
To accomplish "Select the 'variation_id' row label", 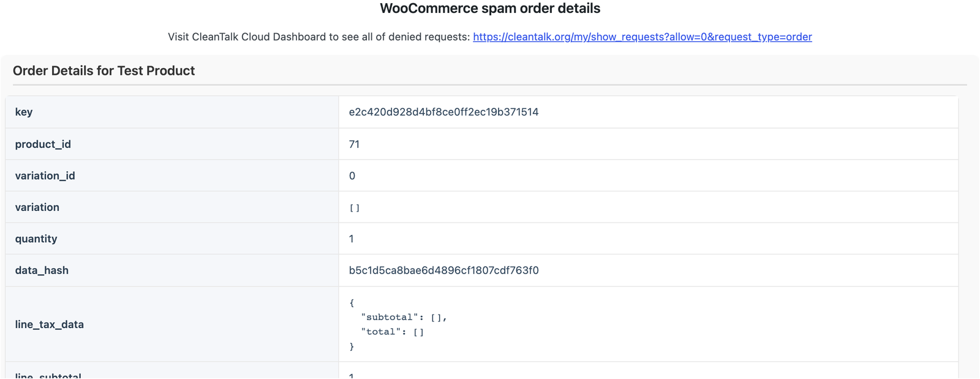I will click(45, 175).
